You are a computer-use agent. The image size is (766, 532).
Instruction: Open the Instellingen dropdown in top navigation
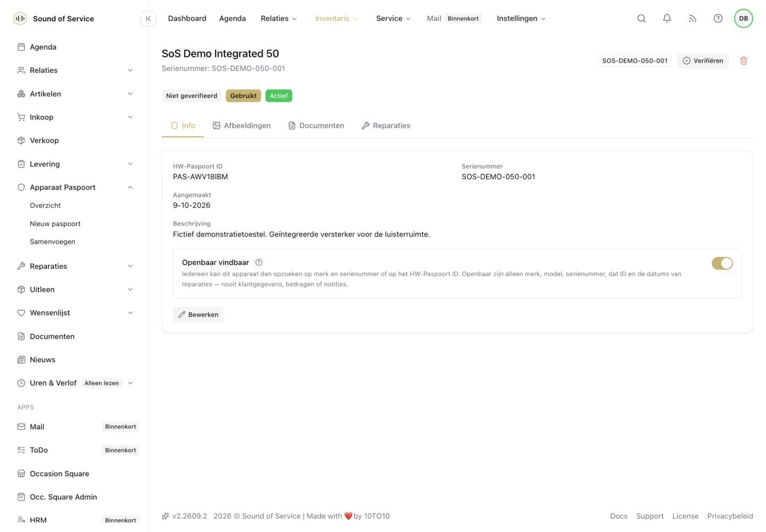pos(521,19)
